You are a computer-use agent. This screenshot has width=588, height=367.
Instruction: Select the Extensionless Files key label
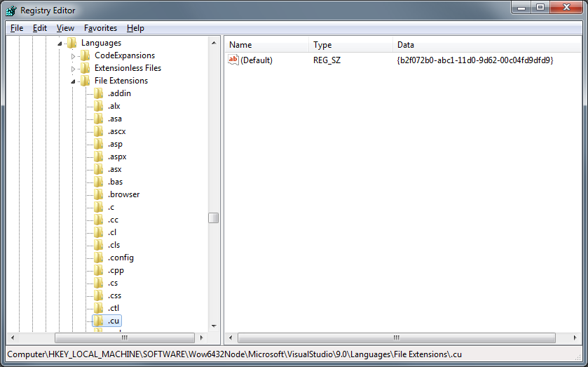(128, 68)
